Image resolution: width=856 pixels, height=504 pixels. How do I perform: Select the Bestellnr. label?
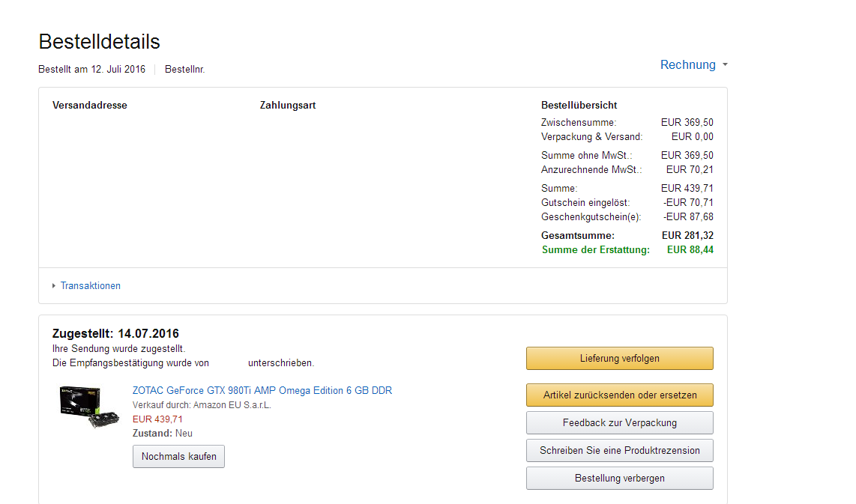click(184, 70)
